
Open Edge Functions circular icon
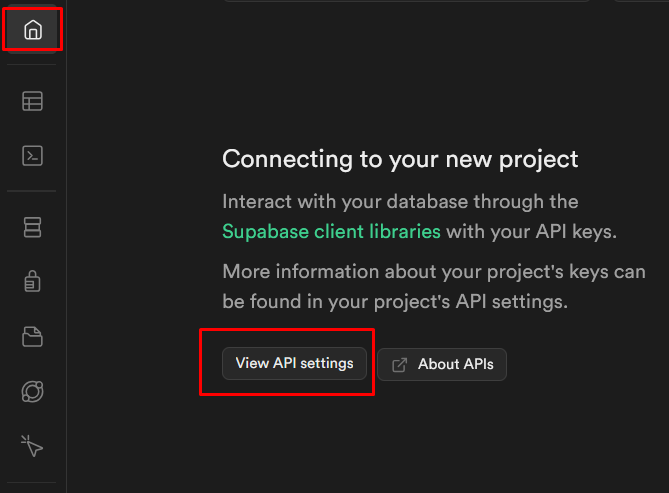pos(32,391)
